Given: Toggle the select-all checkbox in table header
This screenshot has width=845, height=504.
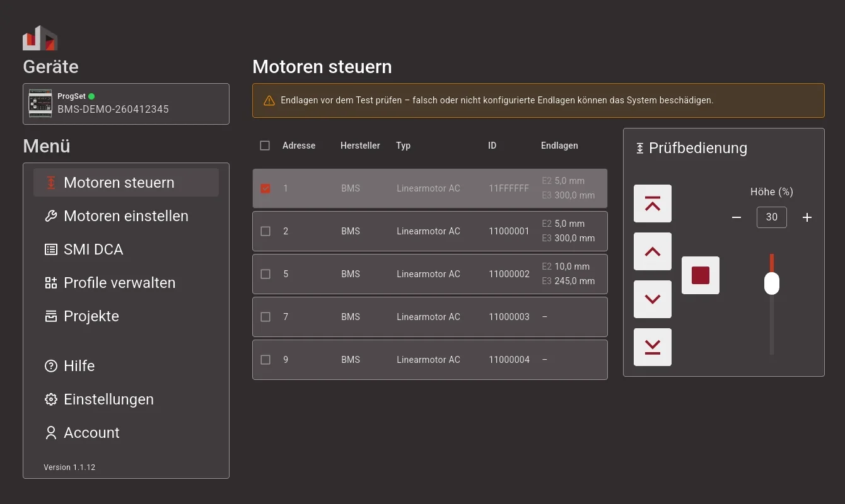Looking at the screenshot, I should [265, 146].
